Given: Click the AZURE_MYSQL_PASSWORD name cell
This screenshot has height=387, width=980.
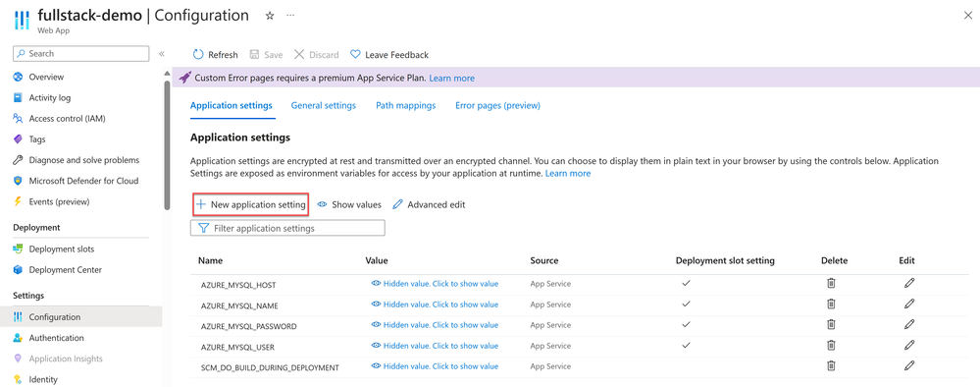Looking at the screenshot, I should click(249, 326).
